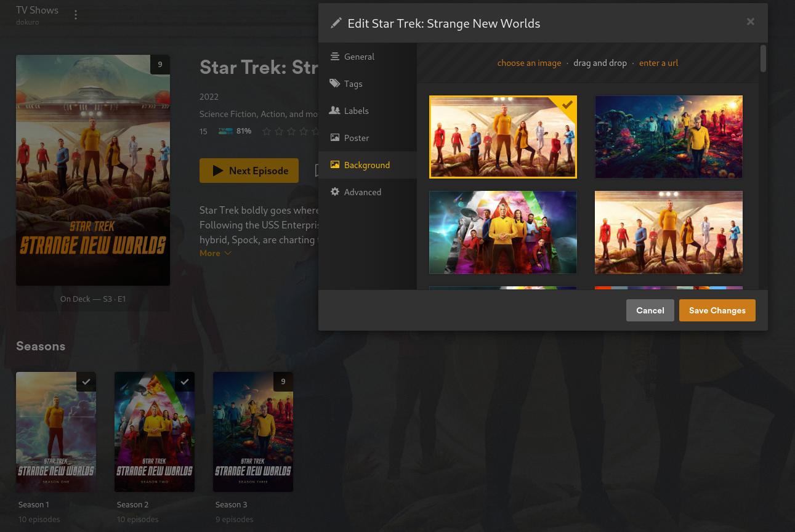795x532 pixels.
Task: Pick the rainbow delta crew background thumbnail
Action: coord(503,232)
